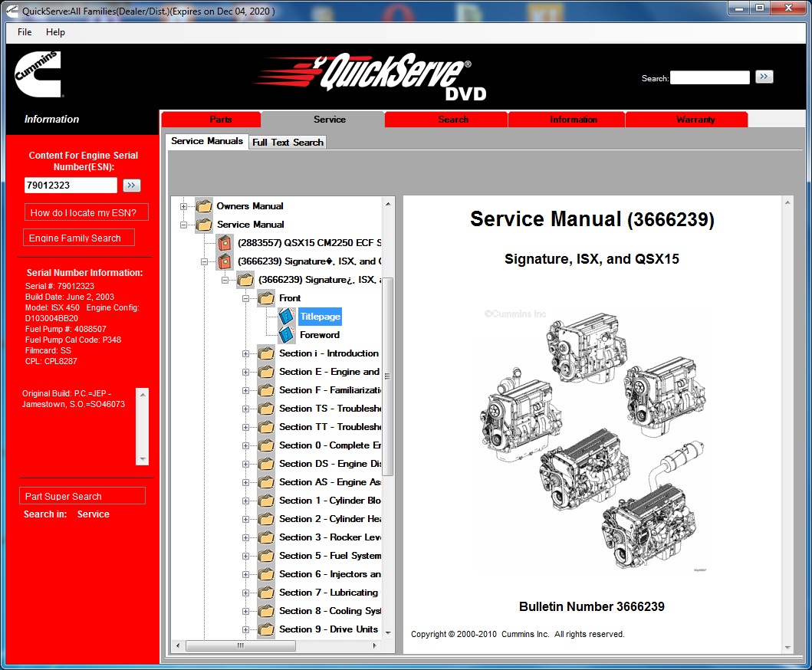Click the Front folder icon
Image resolution: width=812 pixels, height=670 pixels.
(265, 298)
